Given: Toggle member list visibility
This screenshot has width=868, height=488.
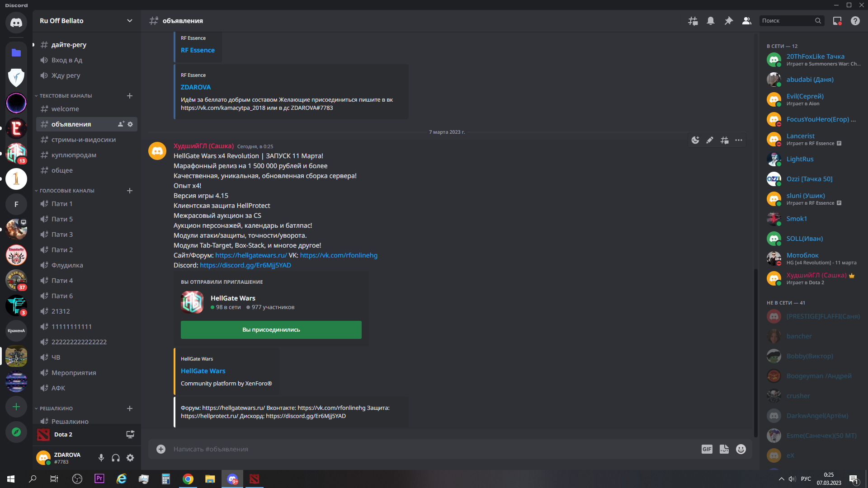Looking at the screenshot, I should (747, 21).
